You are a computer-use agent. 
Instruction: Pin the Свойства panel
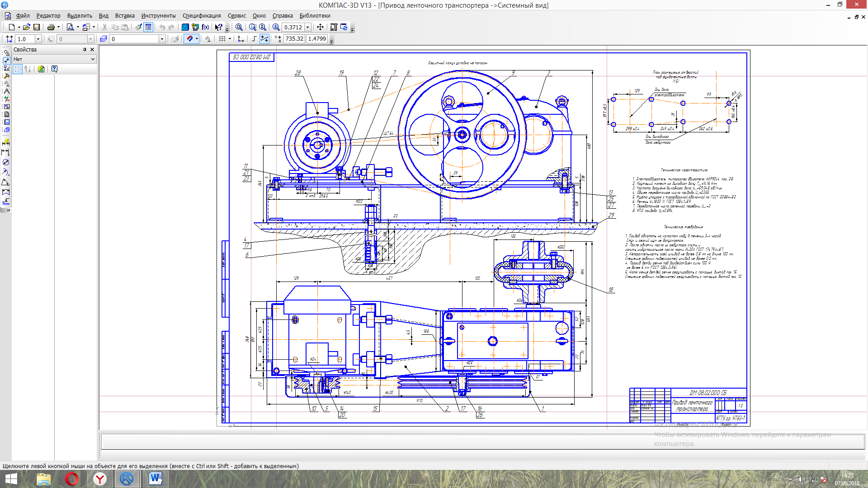click(85, 50)
